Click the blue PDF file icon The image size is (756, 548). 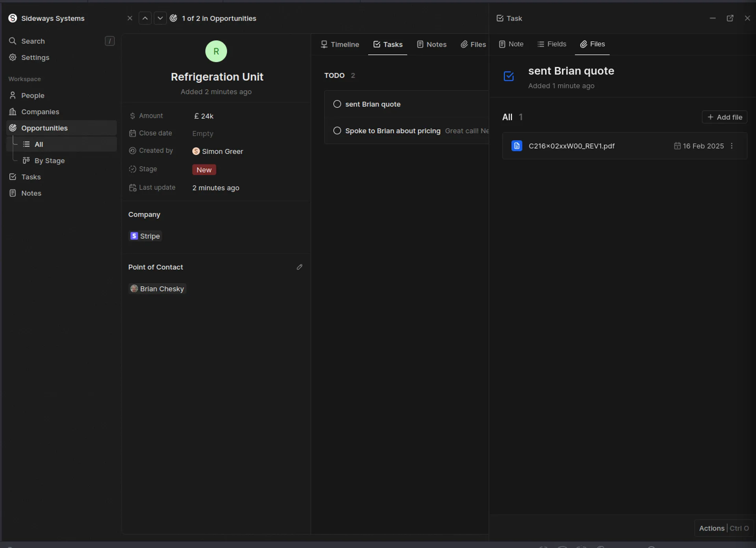(x=517, y=146)
